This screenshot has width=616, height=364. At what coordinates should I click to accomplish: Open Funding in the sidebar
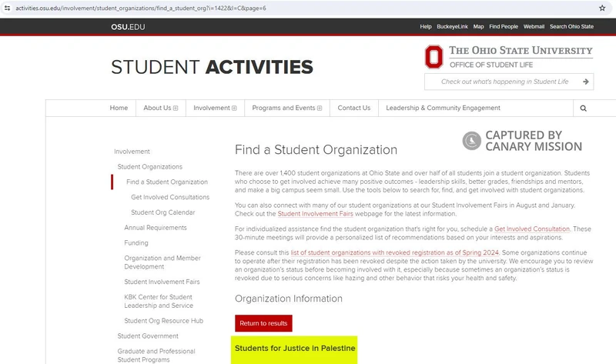click(136, 243)
